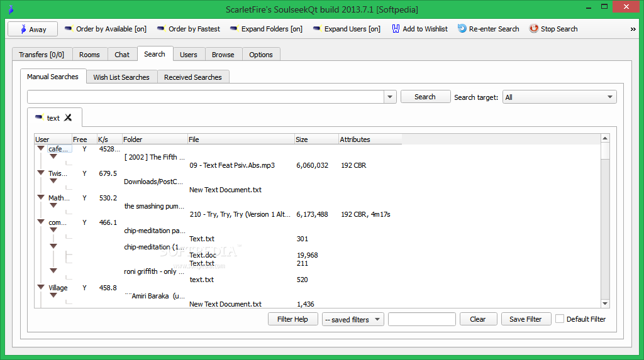Sort results by Size column
Image resolution: width=644 pixels, height=360 pixels.
point(317,139)
